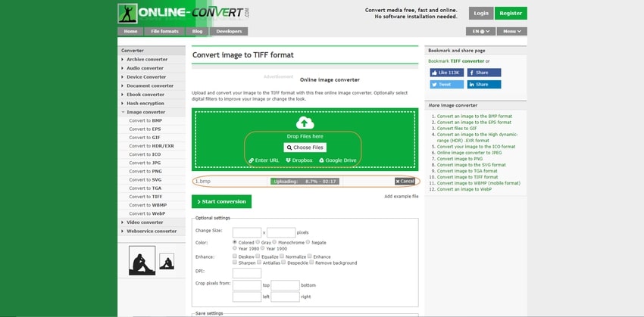Screen dimensions: 644x317
Task: Click the cloud upload icon
Action: click(x=305, y=123)
